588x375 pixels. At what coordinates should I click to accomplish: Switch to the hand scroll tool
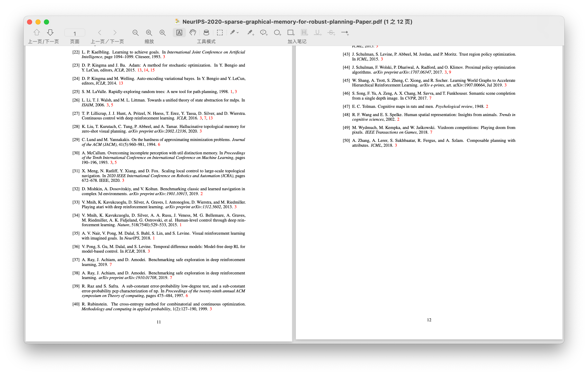tap(193, 33)
